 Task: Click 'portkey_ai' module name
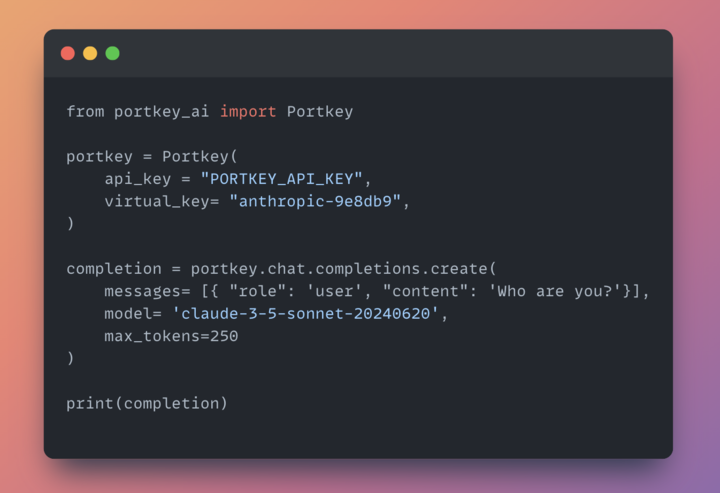point(162,112)
